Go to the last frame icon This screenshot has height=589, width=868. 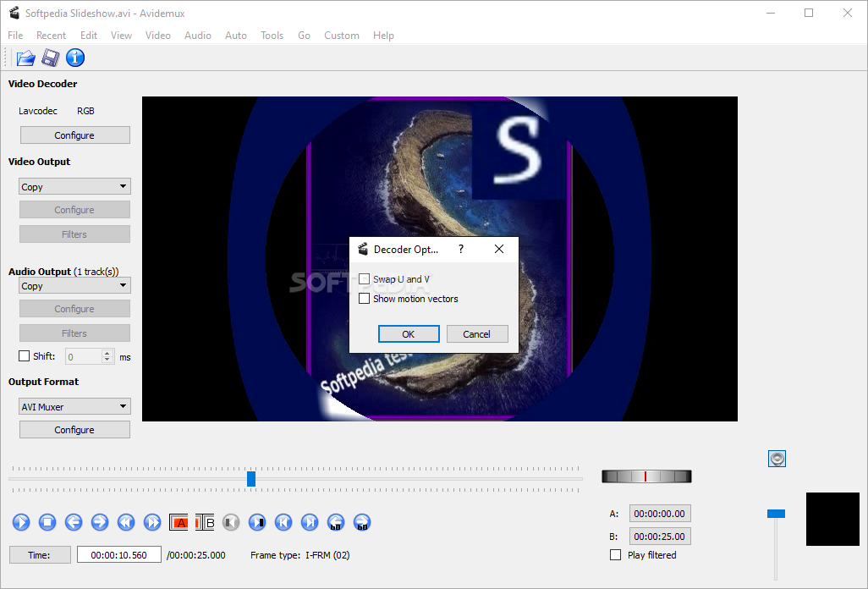[310, 522]
